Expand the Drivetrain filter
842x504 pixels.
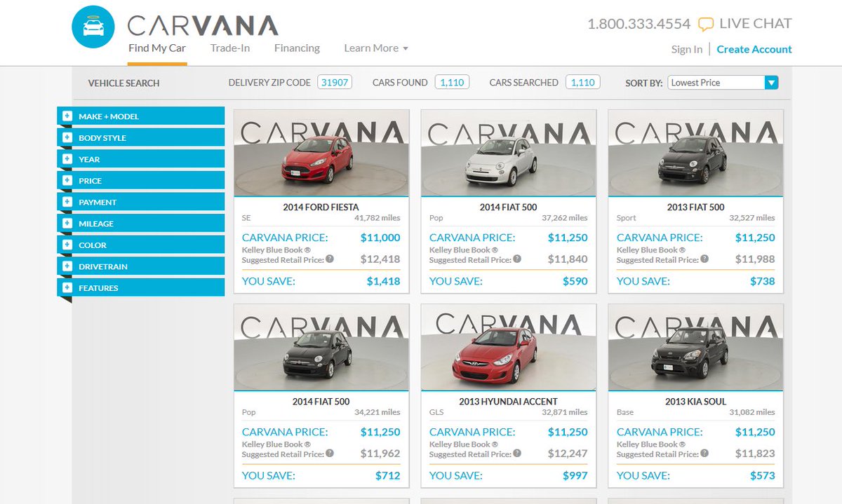pos(140,266)
